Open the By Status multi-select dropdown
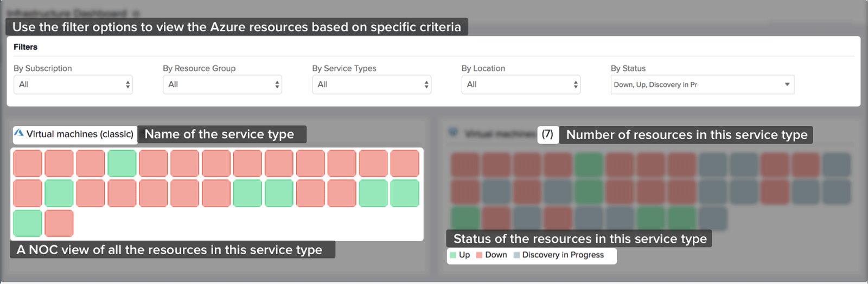 tap(702, 85)
